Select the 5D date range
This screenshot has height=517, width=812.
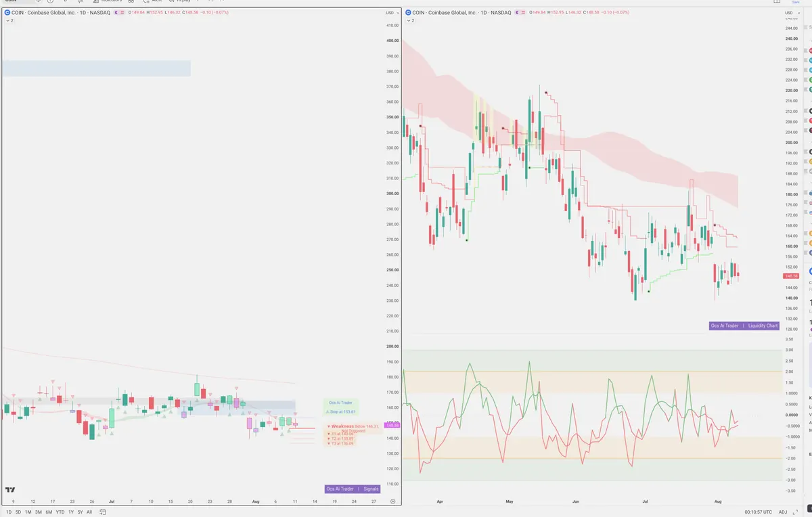18,512
